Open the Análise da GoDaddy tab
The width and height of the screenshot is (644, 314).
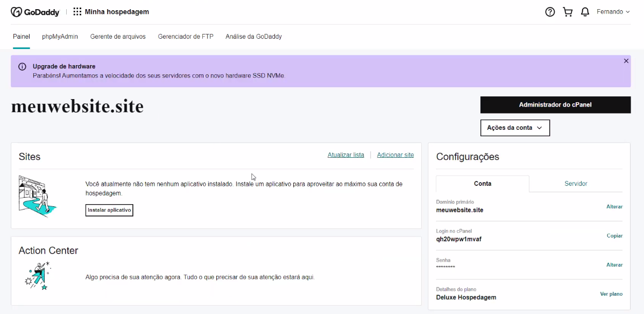(x=253, y=37)
